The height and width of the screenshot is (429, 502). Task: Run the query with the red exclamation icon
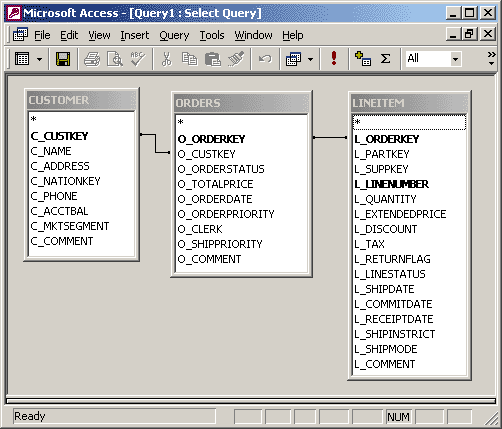(334, 58)
